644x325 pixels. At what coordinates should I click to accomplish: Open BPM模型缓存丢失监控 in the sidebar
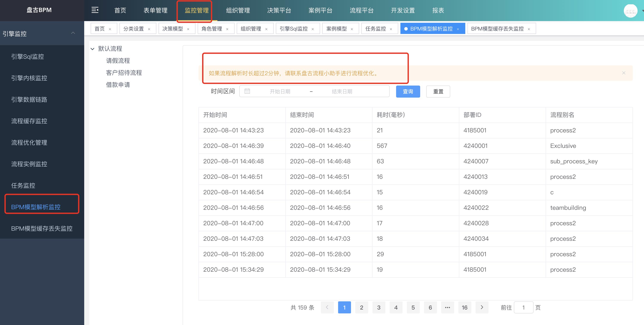(42, 228)
